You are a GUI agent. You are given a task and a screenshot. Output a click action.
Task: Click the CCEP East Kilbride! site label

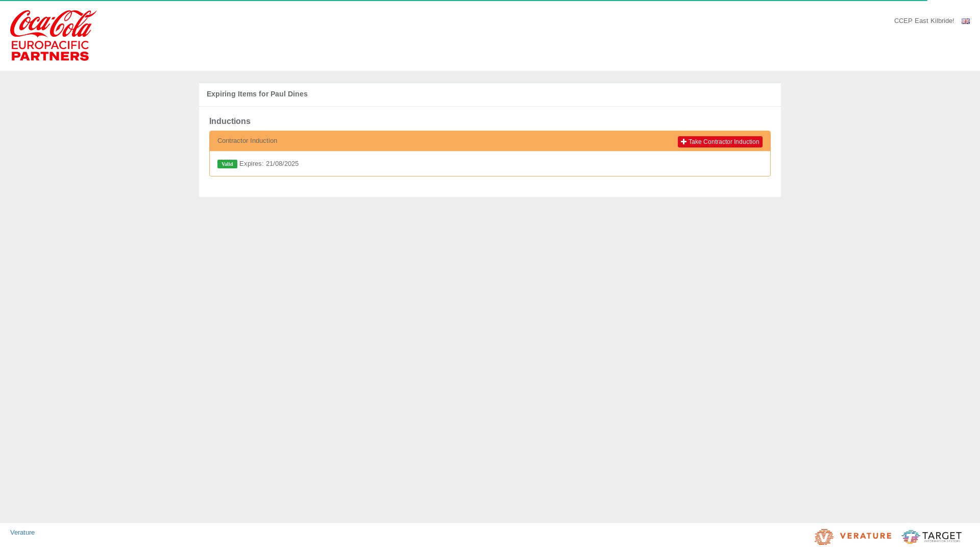click(924, 21)
